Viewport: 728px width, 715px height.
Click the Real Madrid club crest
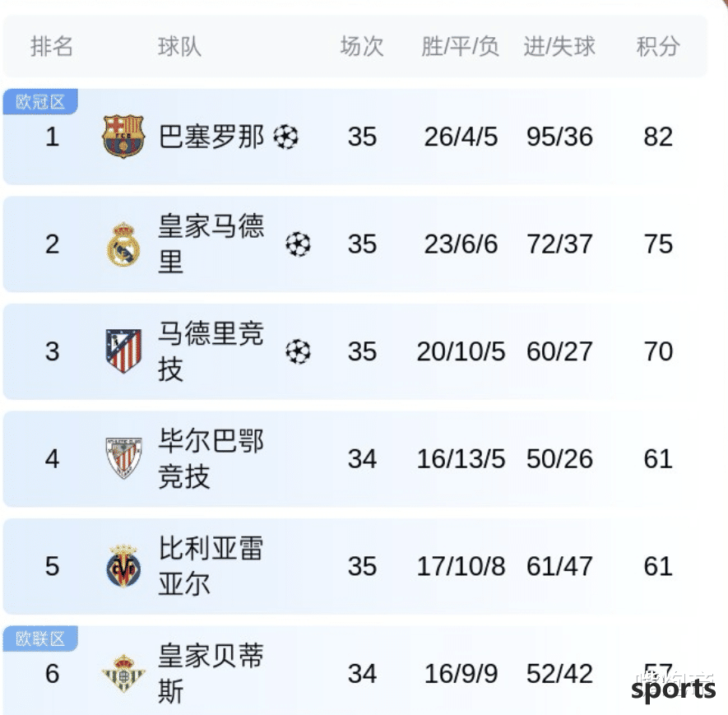123,244
